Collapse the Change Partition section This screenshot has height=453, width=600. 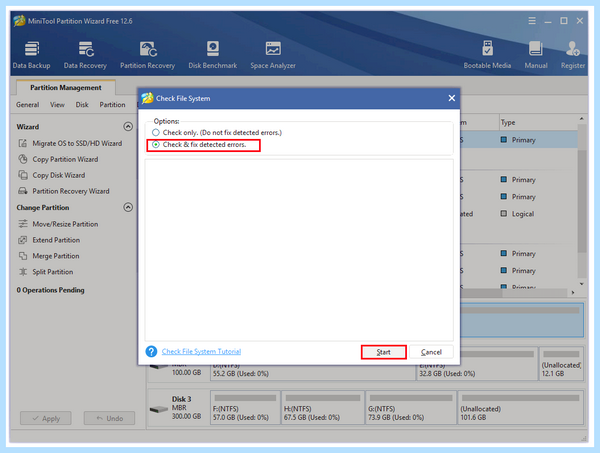click(x=128, y=207)
